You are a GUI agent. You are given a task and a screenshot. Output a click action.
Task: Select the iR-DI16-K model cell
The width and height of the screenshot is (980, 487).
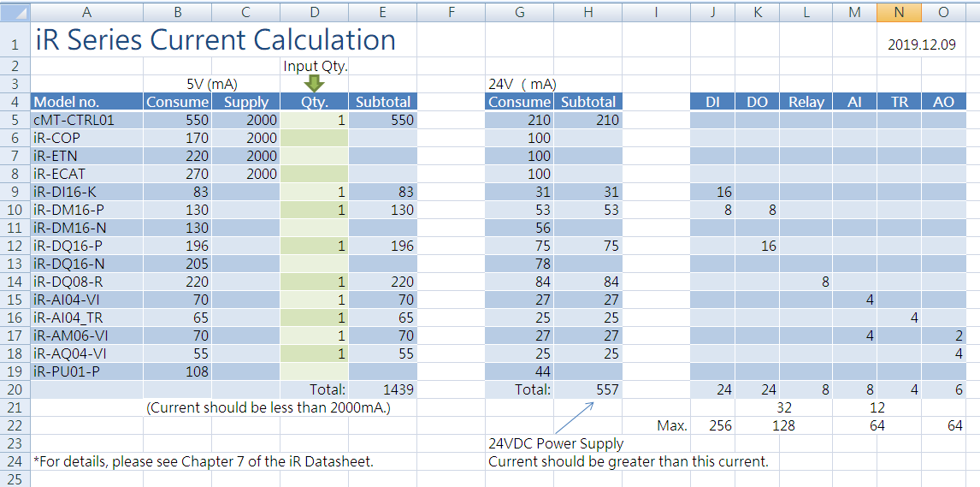click(x=87, y=192)
